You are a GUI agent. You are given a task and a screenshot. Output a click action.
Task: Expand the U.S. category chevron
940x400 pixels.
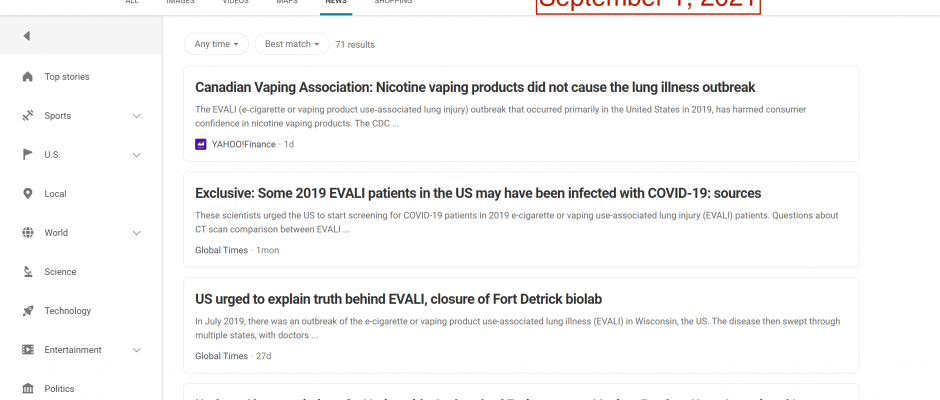coord(137,155)
